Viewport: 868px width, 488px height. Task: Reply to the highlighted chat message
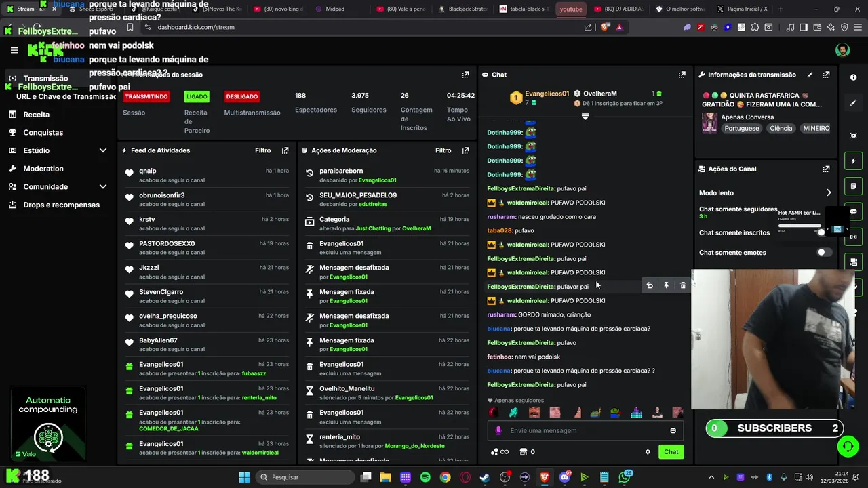650,285
